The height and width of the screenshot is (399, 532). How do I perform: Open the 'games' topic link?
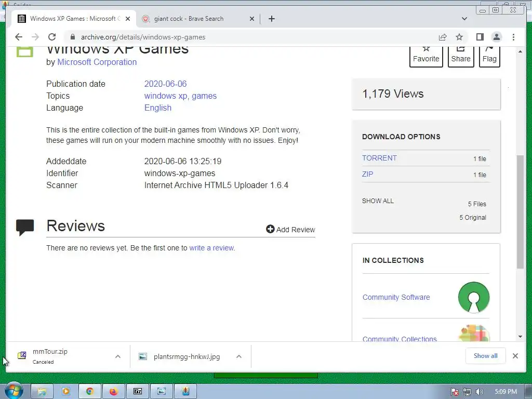click(x=204, y=96)
